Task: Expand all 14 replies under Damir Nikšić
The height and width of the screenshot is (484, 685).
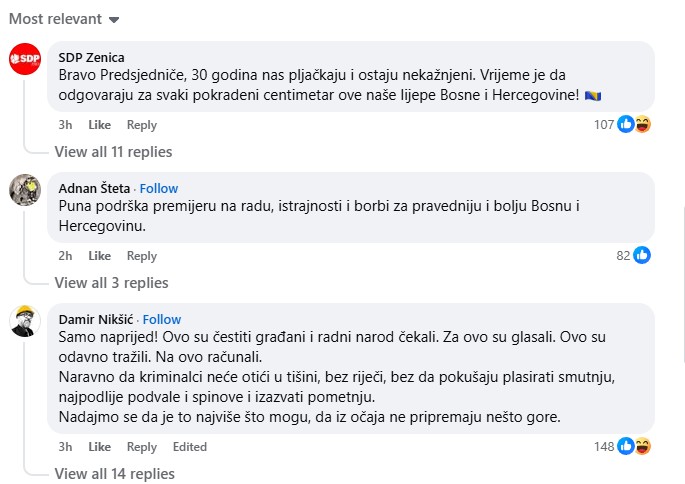Action: 114,473
